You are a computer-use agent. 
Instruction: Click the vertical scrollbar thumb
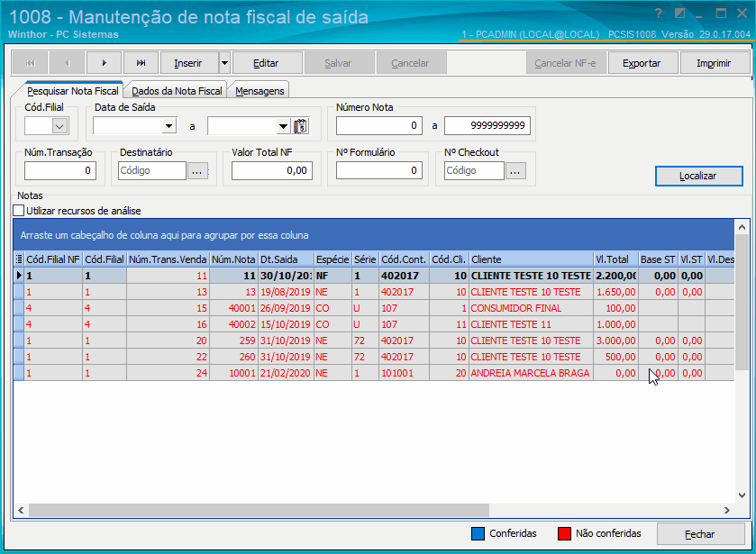742,303
